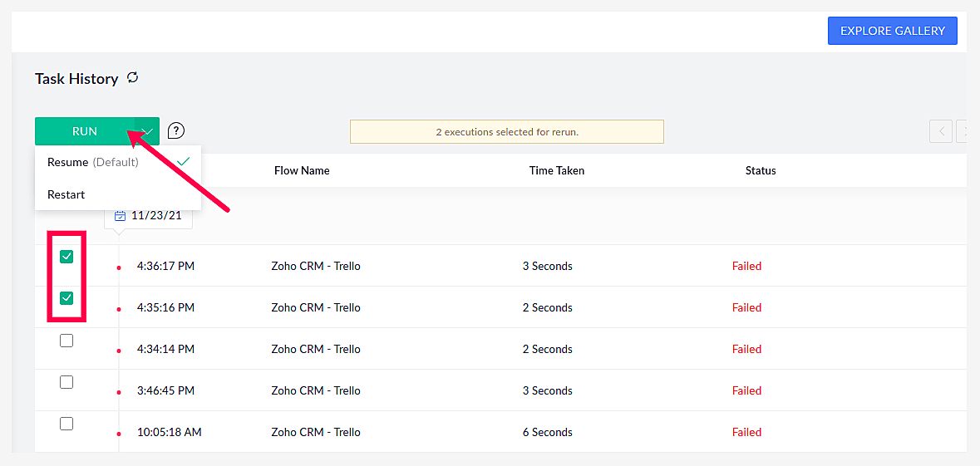The height and width of the screenshot is (466, 980).
Task: Go to previous page arrow
Action: point(940,131)
